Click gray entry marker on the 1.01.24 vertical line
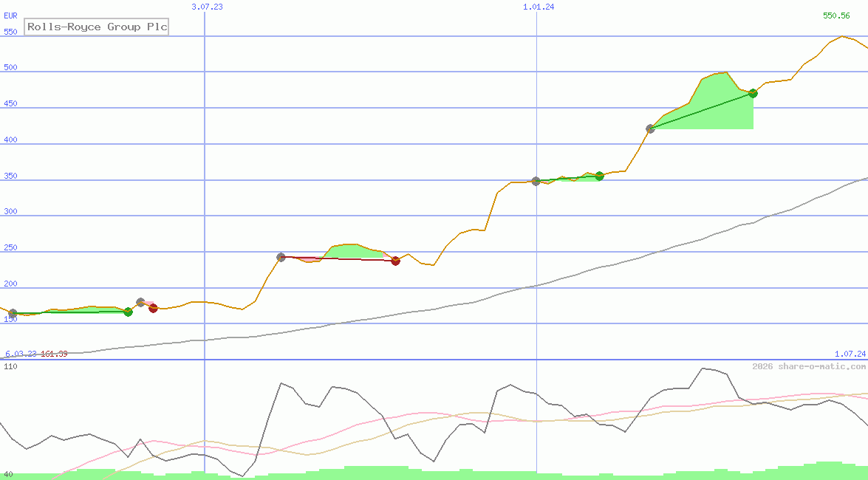868x480 pixels. point(536,181)
